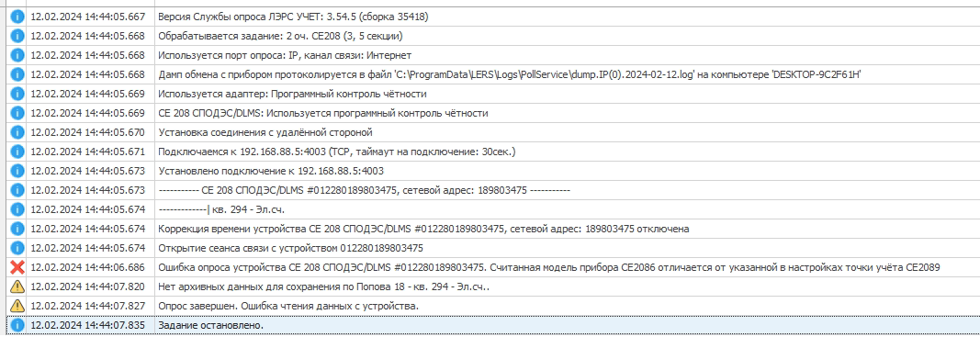This screenshot has height=337, width=980.
Task: Click the red error cross icon
Action: 17,267
